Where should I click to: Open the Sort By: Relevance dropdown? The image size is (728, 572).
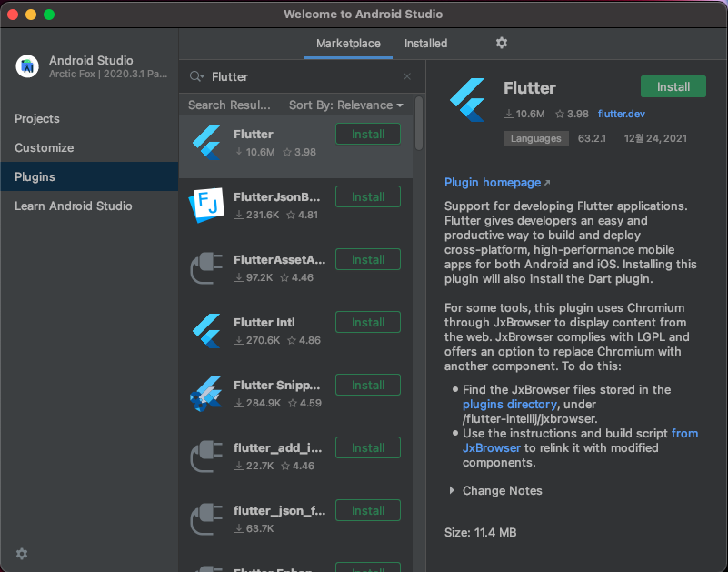pos(346,105)
